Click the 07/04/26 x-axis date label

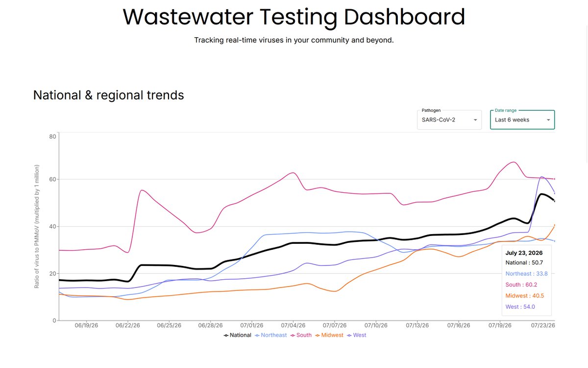[294, 325]
